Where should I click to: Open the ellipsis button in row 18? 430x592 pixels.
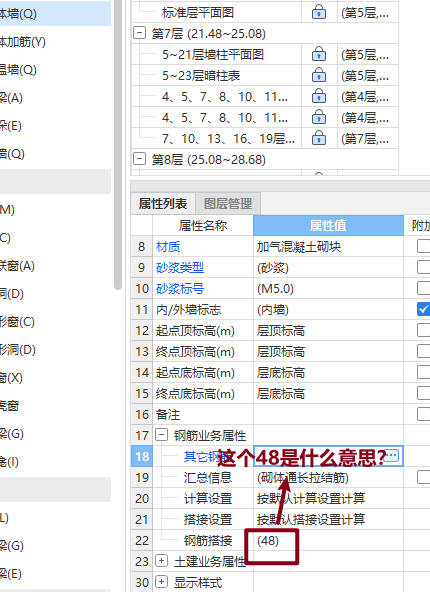(392, 456)
